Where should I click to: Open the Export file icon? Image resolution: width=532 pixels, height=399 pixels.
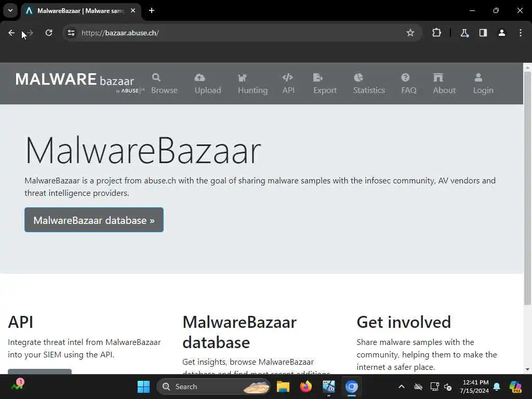[x=317, y=78]
